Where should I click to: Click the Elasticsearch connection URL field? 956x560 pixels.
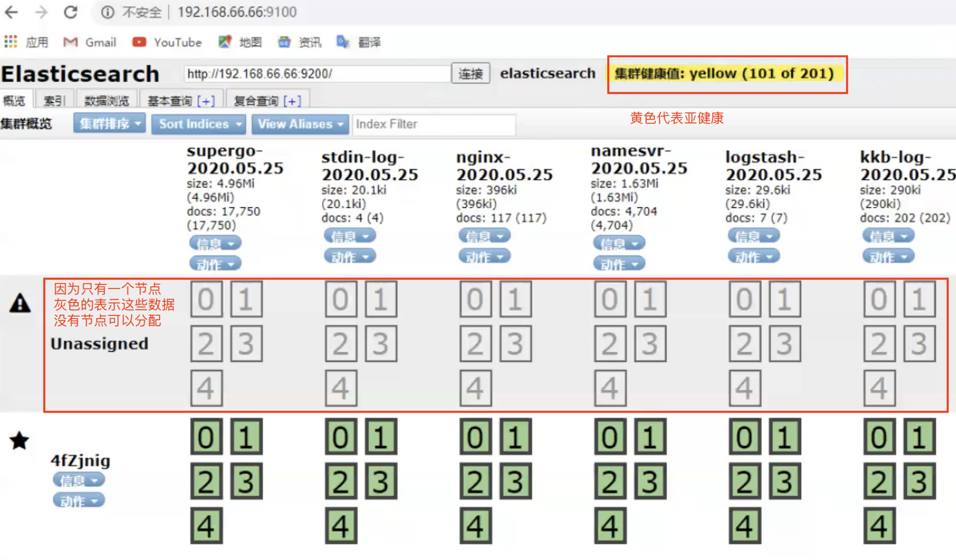[x=317, y=74]
